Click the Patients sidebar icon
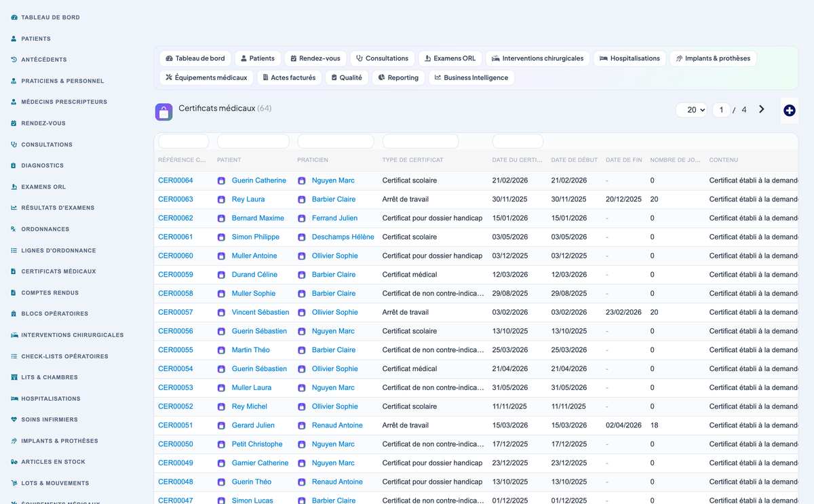Screen dimensions: 814x504 point(14,39)
